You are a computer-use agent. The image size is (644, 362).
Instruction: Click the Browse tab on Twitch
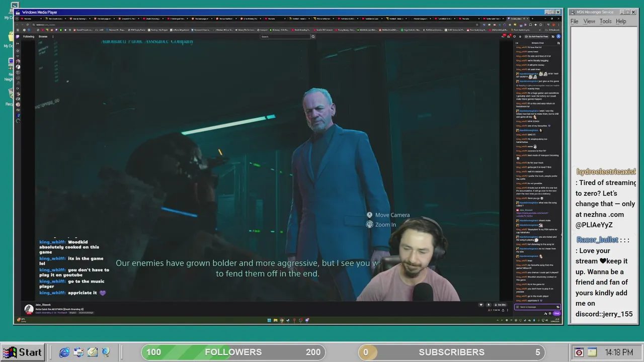click(x=43, y=36)
